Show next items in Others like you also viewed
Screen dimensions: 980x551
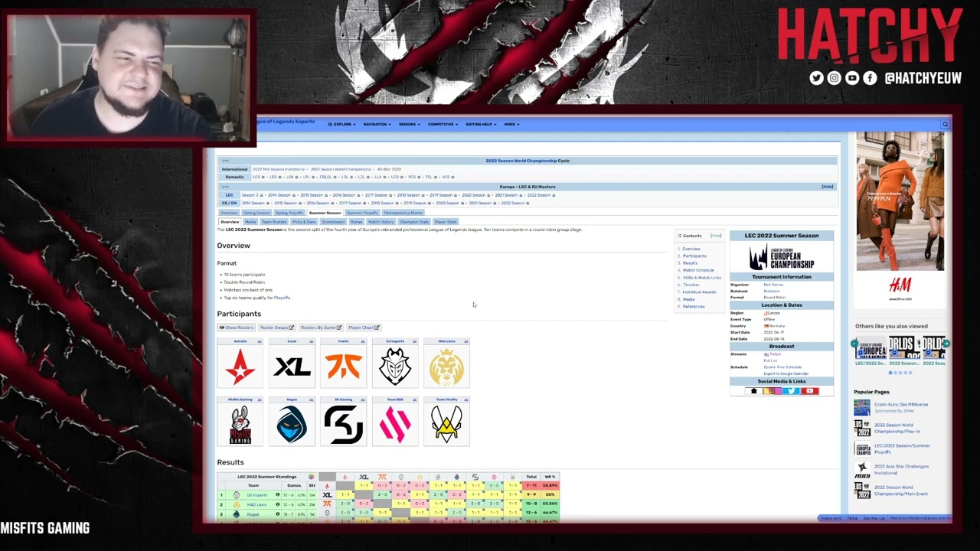[x=946, y=344]
